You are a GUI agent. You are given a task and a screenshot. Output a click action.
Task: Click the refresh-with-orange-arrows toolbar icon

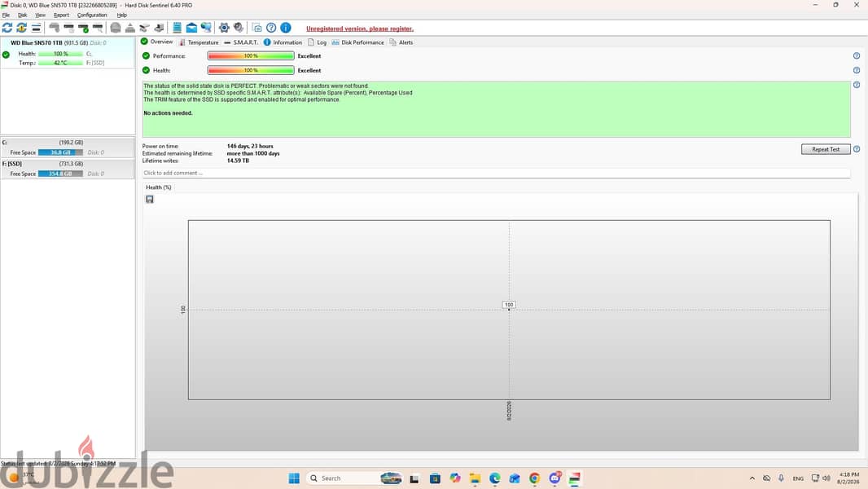coord(22,28)
